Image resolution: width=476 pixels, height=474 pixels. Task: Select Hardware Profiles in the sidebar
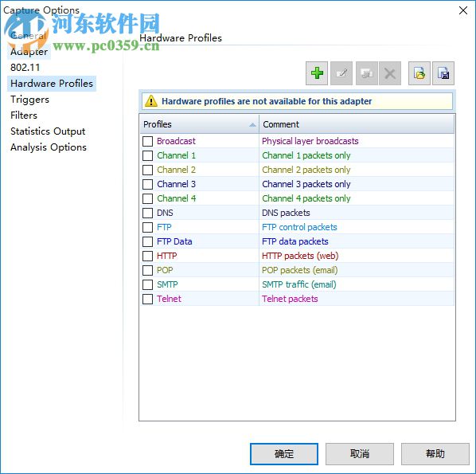click(52, 84)
